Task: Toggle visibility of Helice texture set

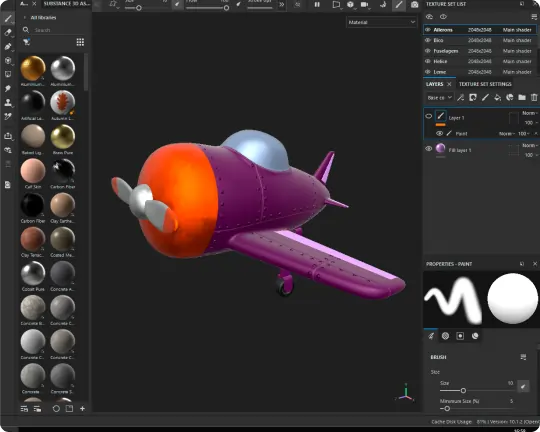Action: [x=428, y=61]
